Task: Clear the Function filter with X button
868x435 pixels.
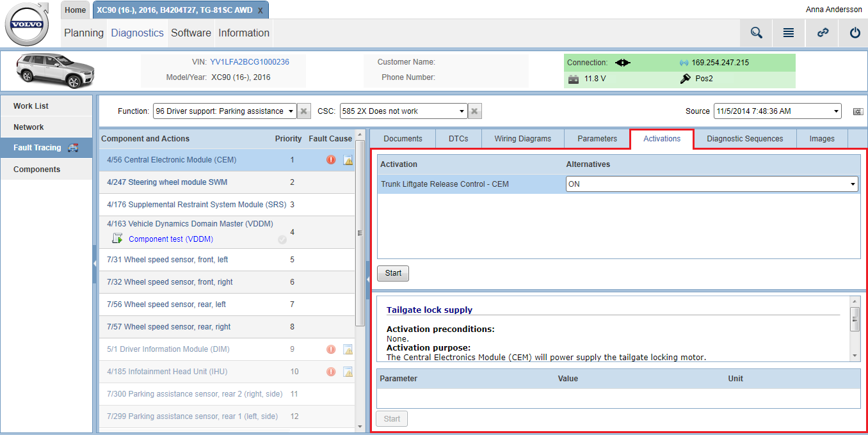Action: 305,111
